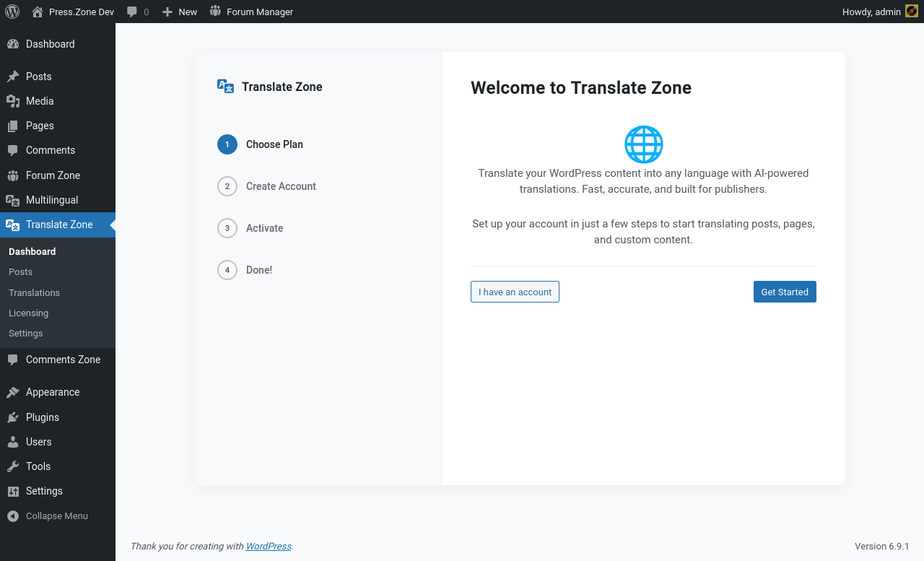This screenshot has width=924, height=561.
Task: Click the Tools wrench icon
Action: [13, 466]
